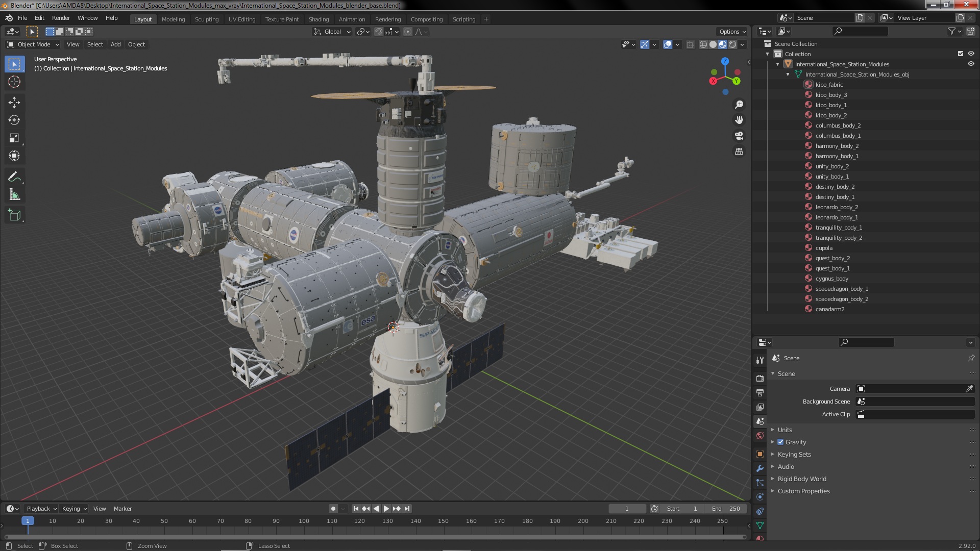Open the Object Constraints properties tab

759,511
